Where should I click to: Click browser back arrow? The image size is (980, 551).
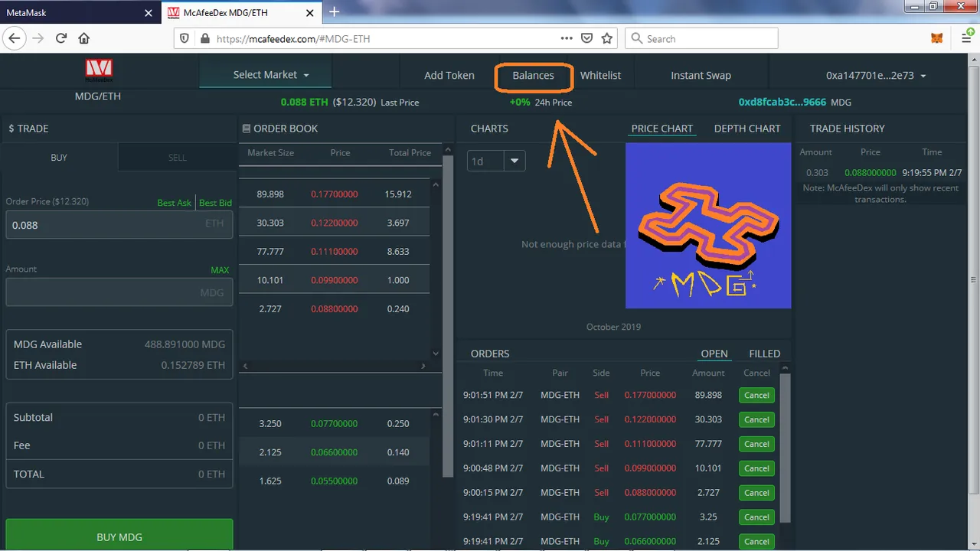coord(14,38)
